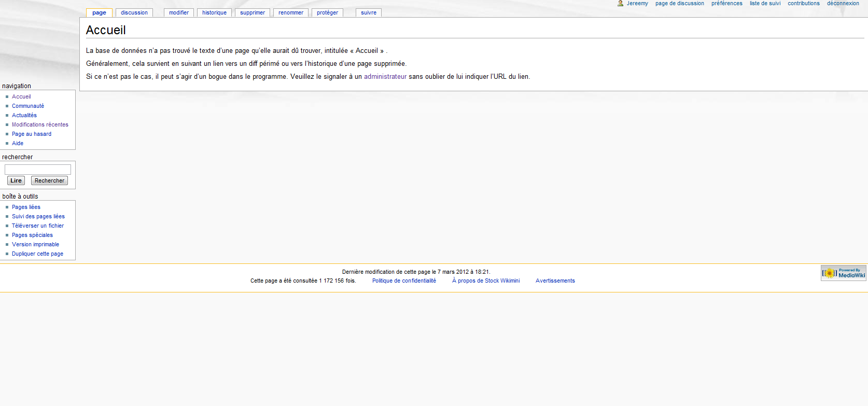Open the protéger tab
Screen dimensions: 868x406
(x=327, y=13)
